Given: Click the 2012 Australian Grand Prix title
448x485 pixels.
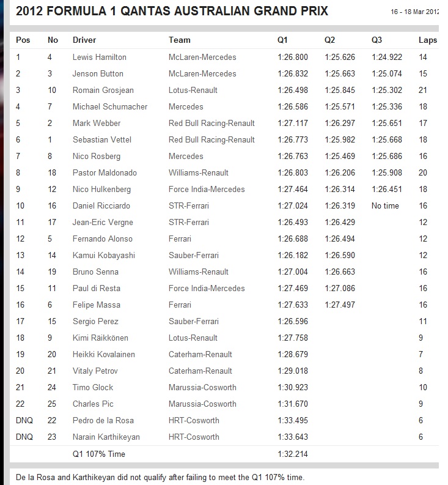Looking at the screenshot, I should coord(172,11).
